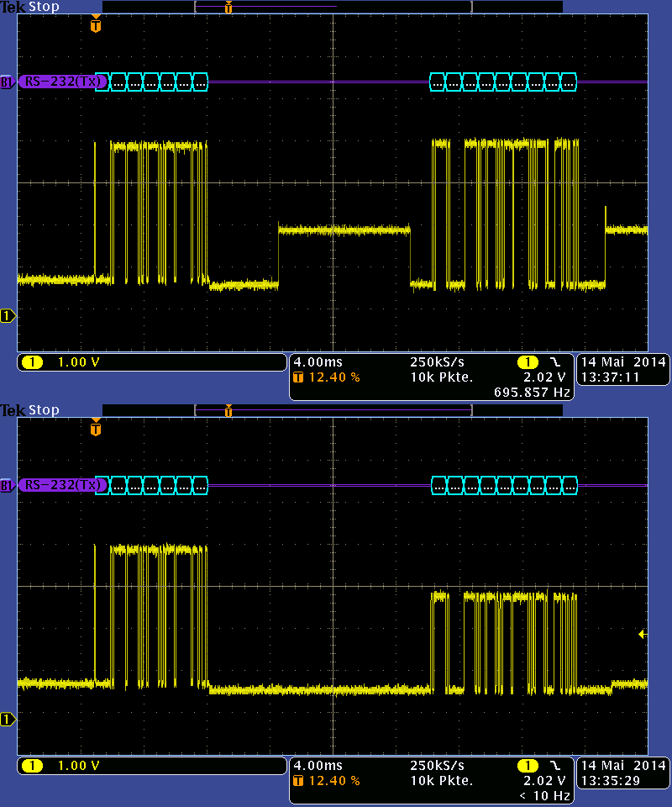Click the Stop acquisition status in the lower capture
This screenshot has height=807, width=672.
coord(44,410)
